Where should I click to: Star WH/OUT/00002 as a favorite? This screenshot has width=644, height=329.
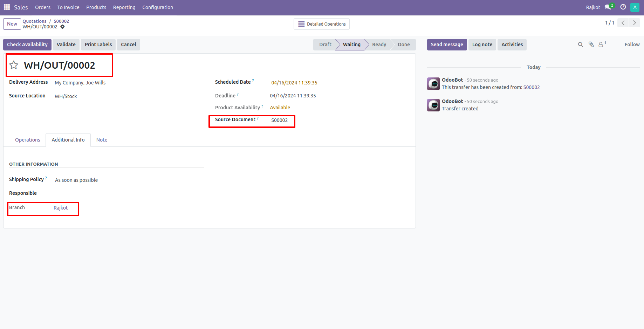point(14,65)
